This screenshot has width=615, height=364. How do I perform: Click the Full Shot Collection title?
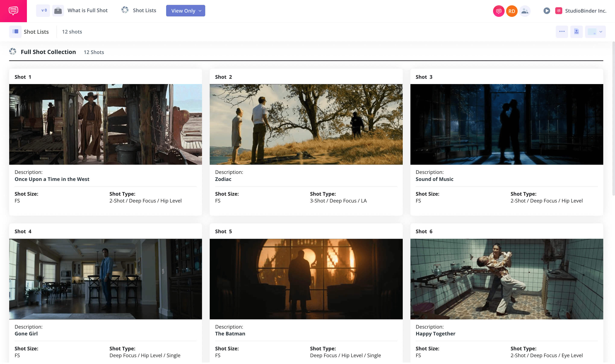coord(48,52)
